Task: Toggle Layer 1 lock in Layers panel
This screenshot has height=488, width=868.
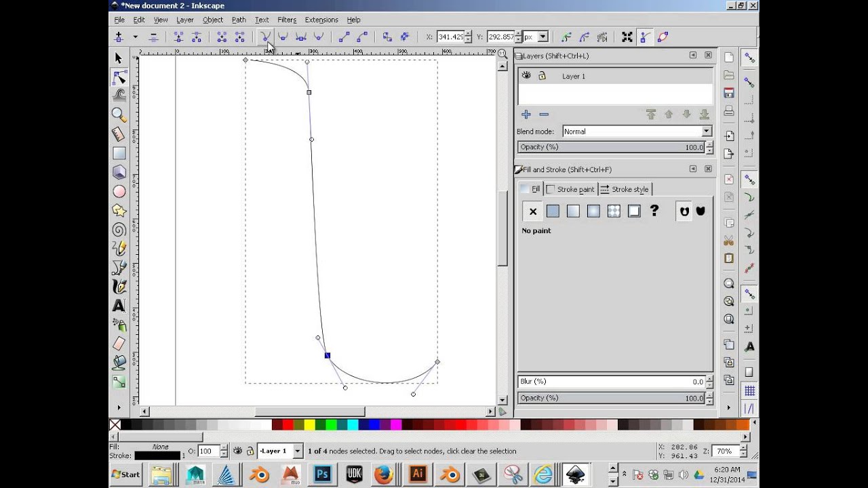Action: tap(542, 76)
